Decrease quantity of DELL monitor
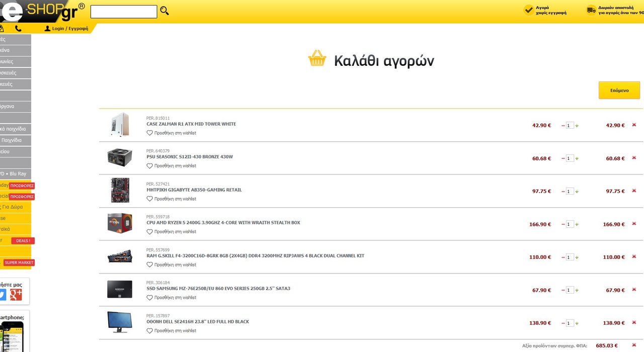The width and height of the screenshot is (644, 352). pyautogui.click(x=563, y=323)
